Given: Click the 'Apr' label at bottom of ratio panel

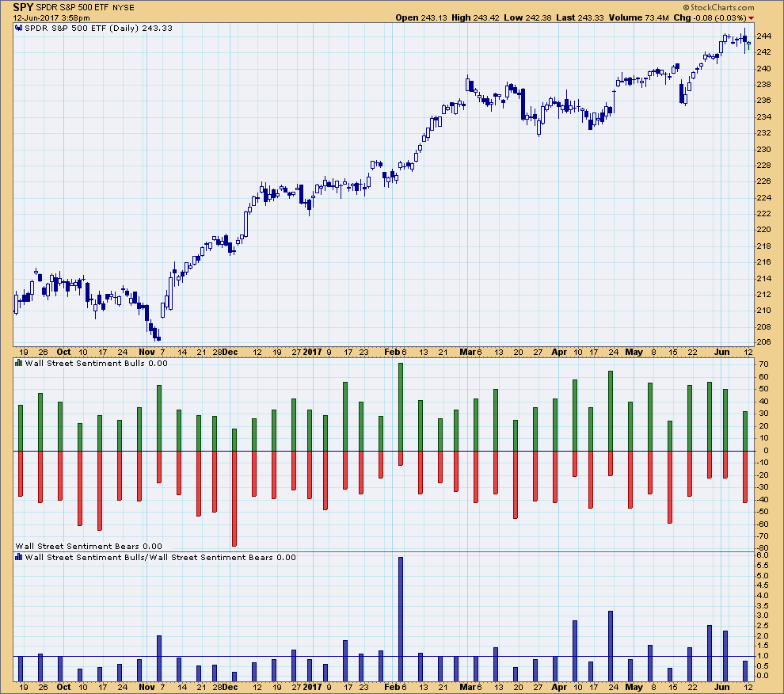Looking at the screenshot, I should coord(559,687).
